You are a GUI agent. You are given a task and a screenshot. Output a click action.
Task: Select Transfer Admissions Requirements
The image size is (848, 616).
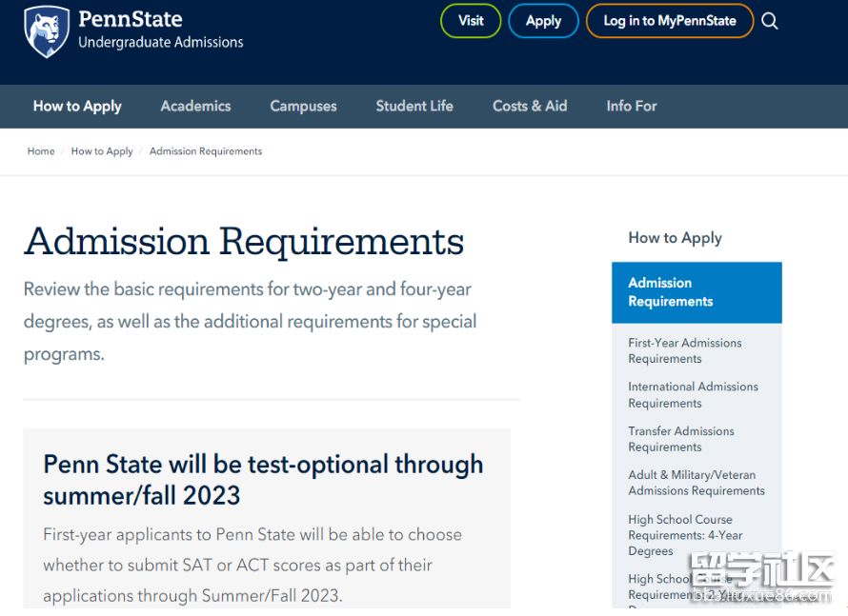[681, 439]
